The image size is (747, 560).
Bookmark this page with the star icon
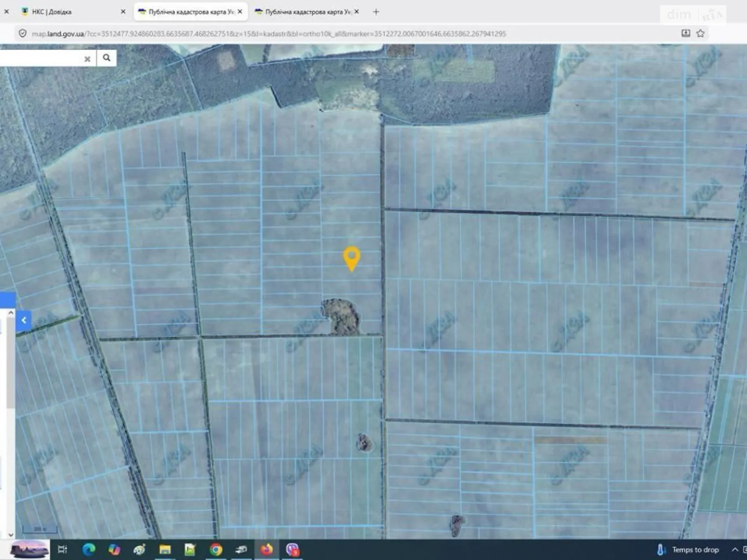click(x=700, y=33)
